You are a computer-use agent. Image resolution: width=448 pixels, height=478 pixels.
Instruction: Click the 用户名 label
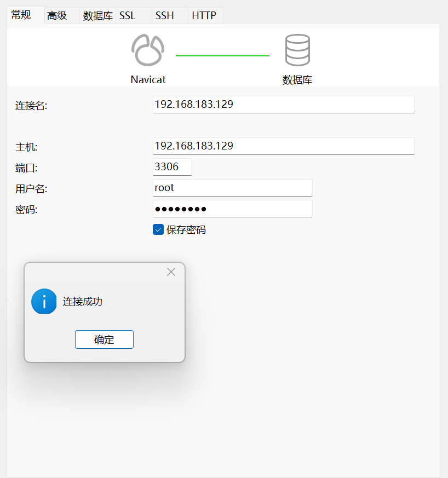coord(31,189)
